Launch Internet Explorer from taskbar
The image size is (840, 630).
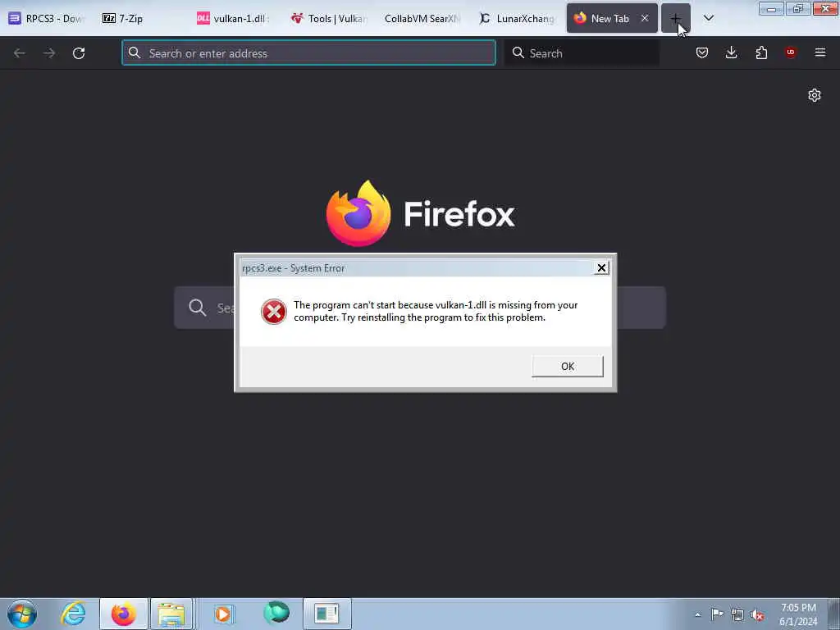73,614
